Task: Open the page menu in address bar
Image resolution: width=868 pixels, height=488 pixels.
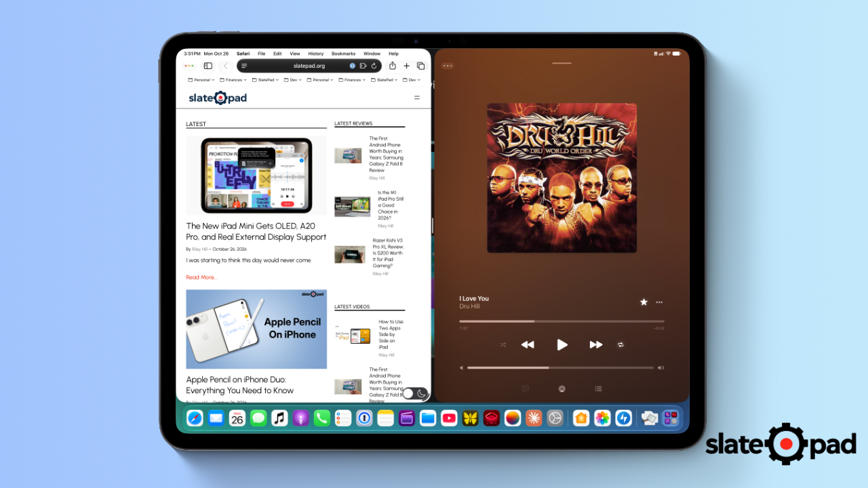Action: pyautogui.click(x=244, y=66)
